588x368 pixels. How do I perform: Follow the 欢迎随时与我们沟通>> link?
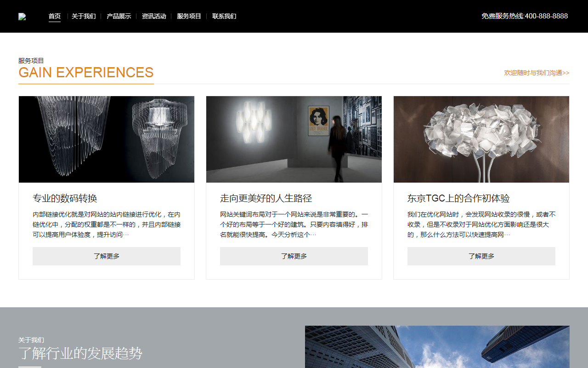(537, 73)
